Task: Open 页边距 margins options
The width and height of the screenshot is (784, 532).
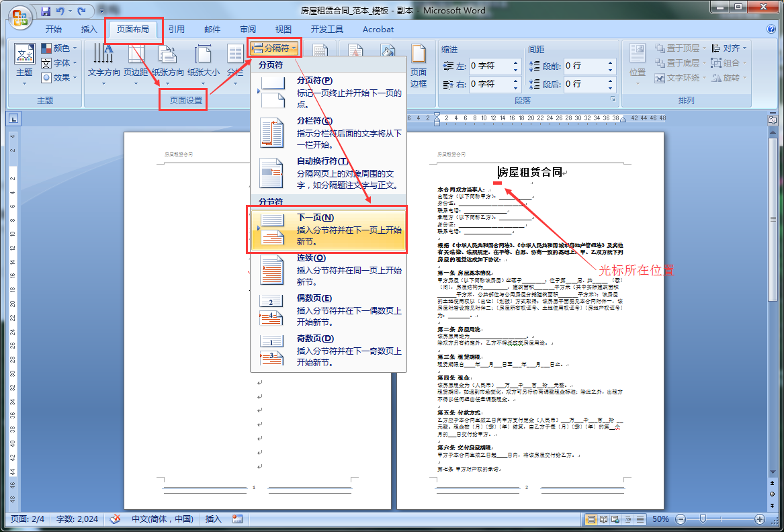Action: click(136, 64)
